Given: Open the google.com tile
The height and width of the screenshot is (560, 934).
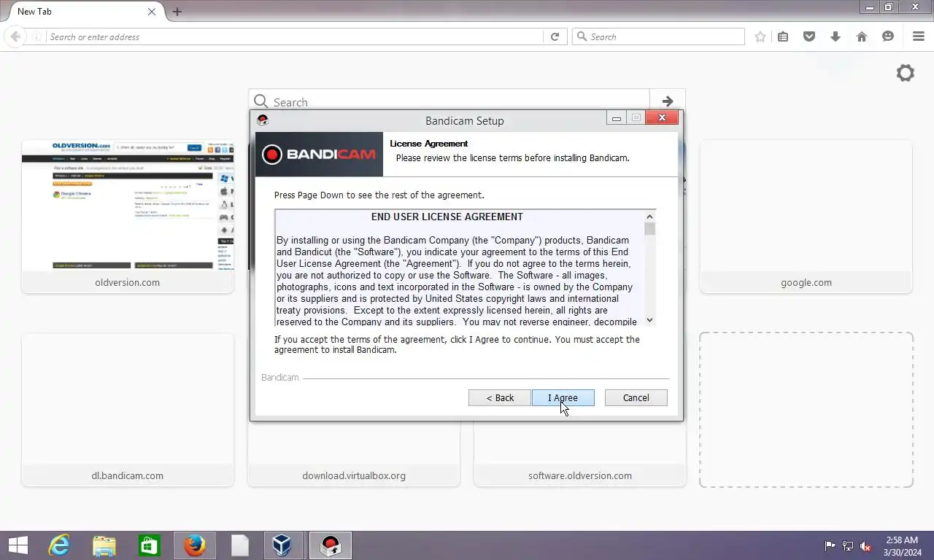Looking at the screenshot, I should (x=806, y=217).
